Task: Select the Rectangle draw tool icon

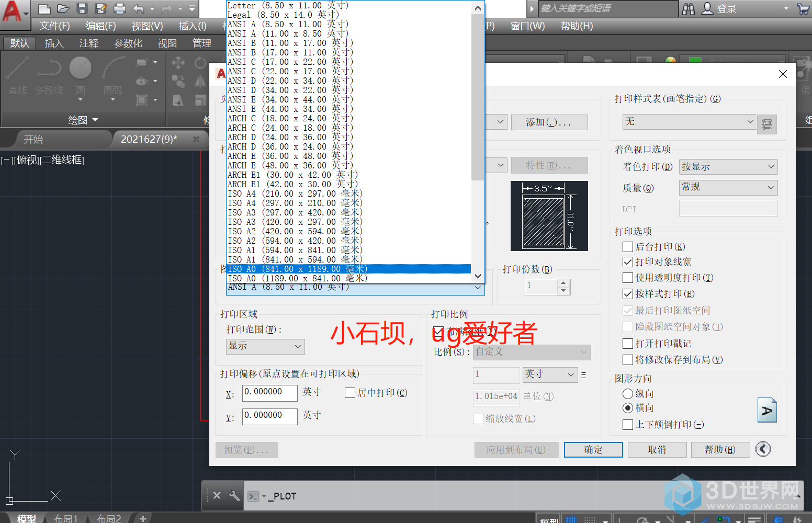Action: coord(141,63)
